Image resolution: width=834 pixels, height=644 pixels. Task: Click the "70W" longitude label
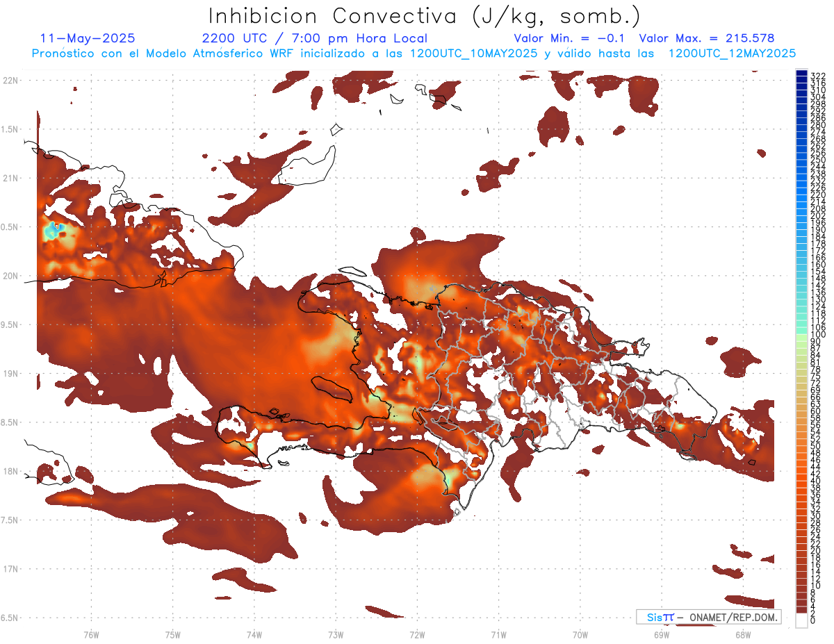[x=580, y=635]
